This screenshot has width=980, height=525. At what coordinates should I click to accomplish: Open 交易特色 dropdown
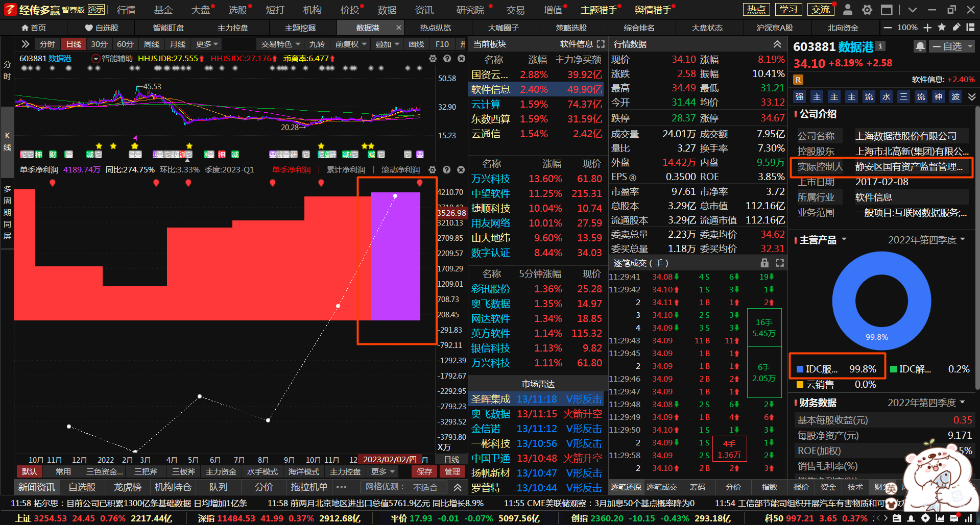(280, 44)
